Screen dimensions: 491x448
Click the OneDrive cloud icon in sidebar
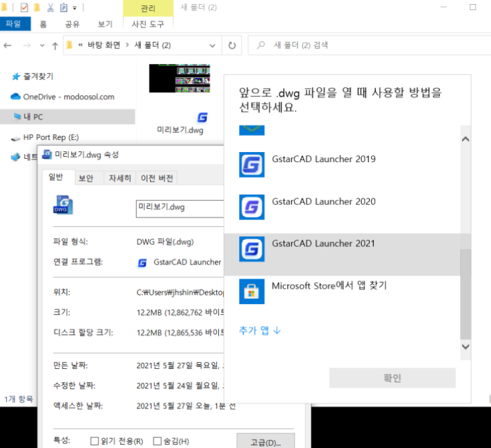point(15,96)
